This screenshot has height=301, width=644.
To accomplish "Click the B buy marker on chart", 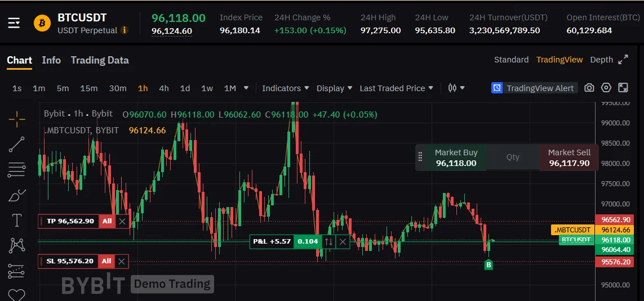I will point(488,265).
